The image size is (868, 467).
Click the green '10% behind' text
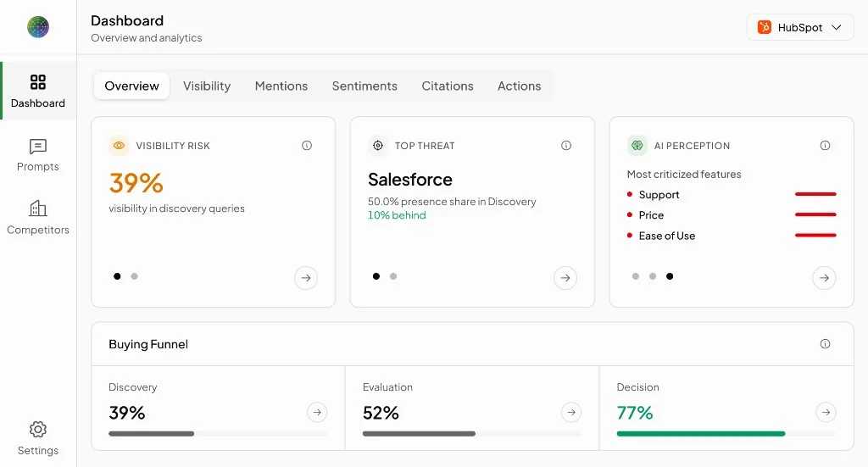(397, 215)
